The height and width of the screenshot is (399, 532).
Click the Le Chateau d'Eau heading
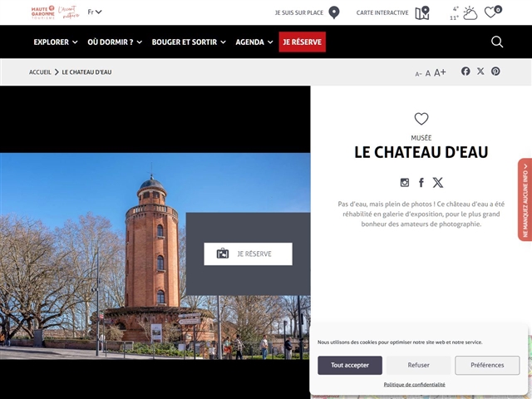pyautogui.click(x=421, y=152)
